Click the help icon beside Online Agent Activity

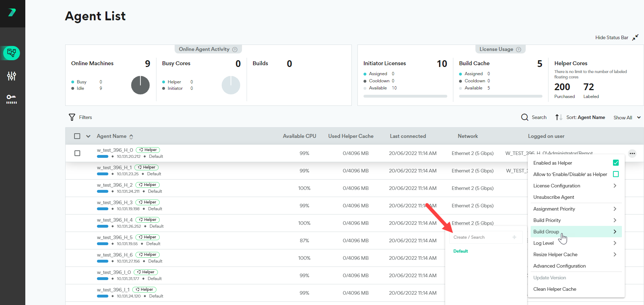(235, 50)
